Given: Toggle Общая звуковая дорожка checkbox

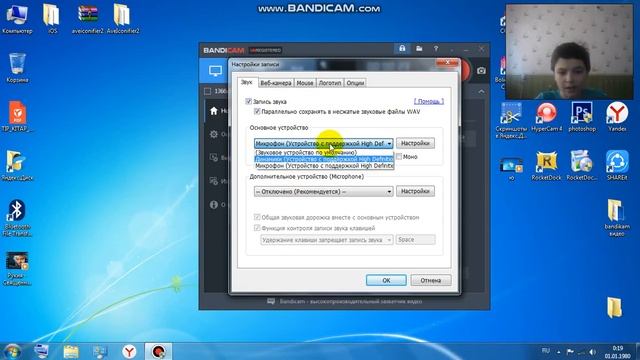Looking at the screenshot, I should [x=257, y=217].
